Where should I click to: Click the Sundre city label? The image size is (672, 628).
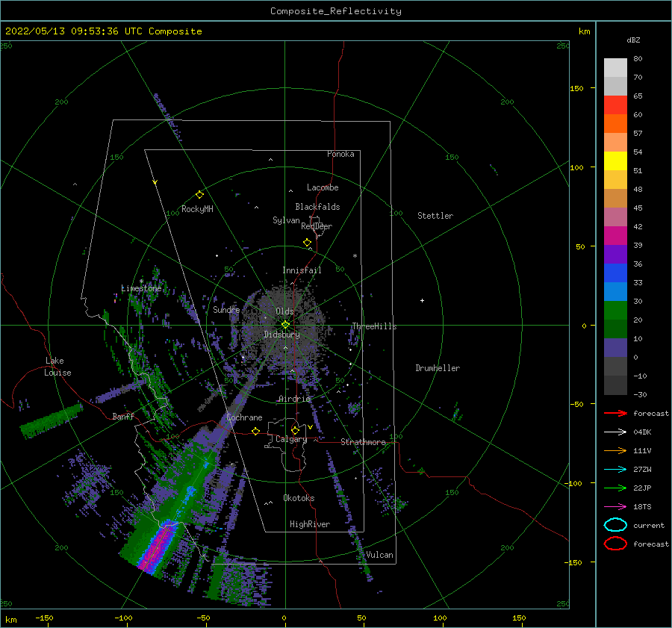point(226,309)
